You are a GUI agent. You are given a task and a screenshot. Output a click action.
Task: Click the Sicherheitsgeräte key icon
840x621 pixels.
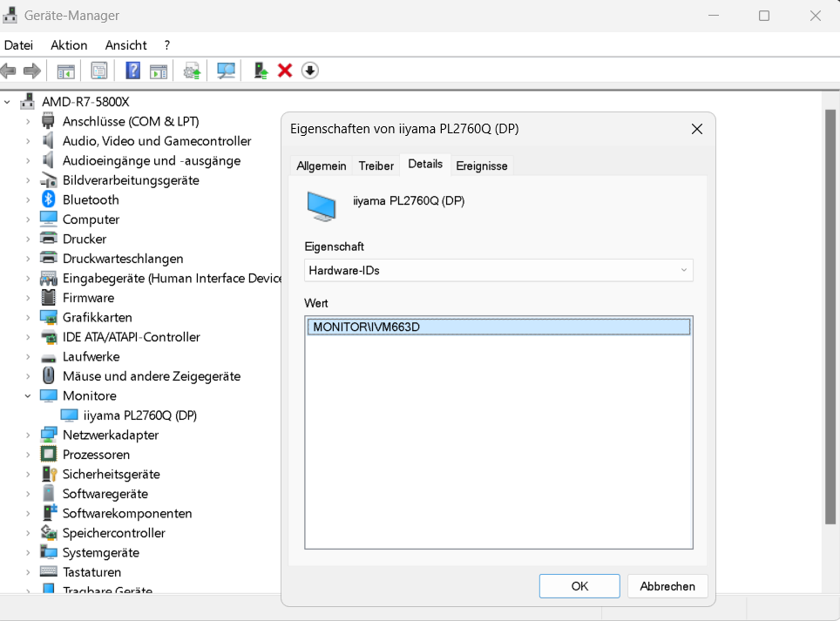(49, 475)
